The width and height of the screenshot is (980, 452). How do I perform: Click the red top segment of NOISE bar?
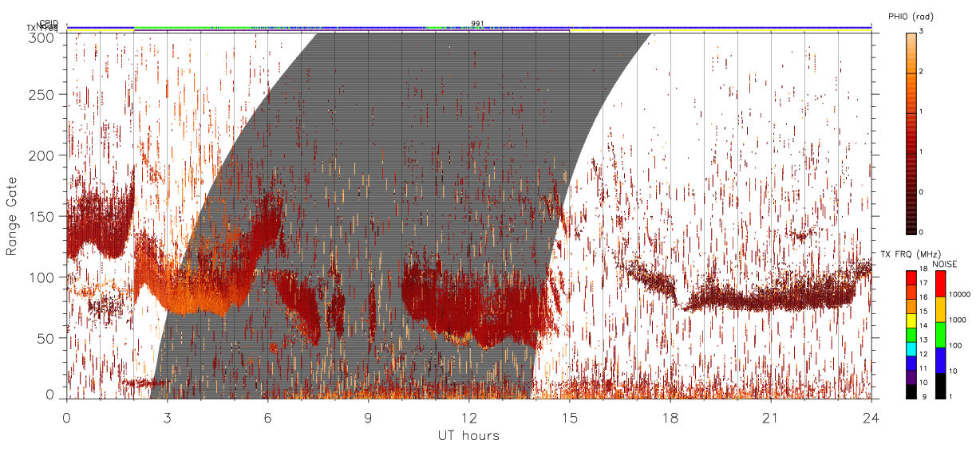(x=939, y=283)
